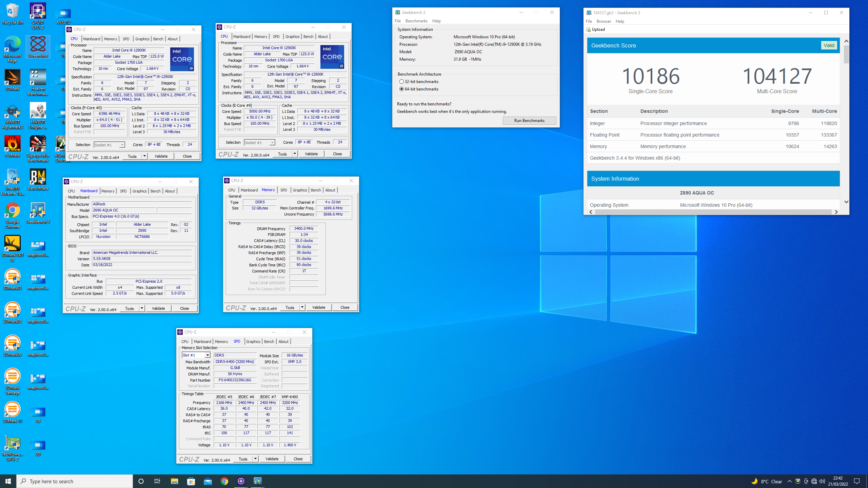The width and height of the screenshot is (868, 488).
Task: Switch to Bench tab in P-Core CPU-Z window
Action: tap(158, 39)
